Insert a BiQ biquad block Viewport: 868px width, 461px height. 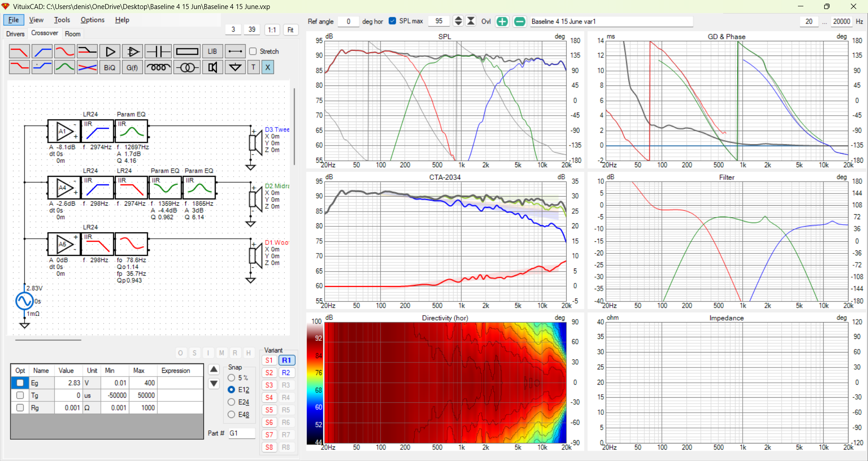[110, 67]
